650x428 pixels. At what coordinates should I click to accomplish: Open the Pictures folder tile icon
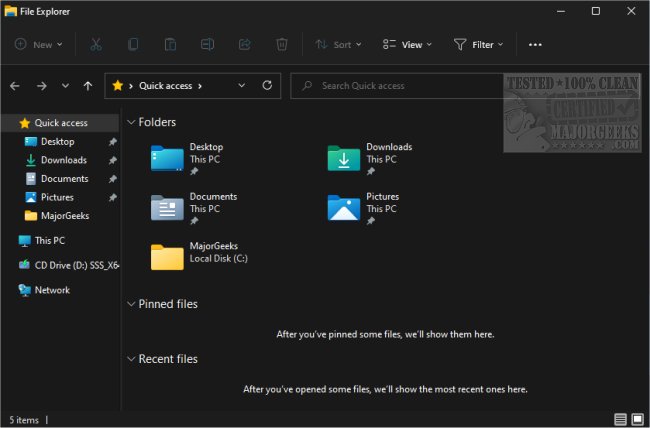344,207
